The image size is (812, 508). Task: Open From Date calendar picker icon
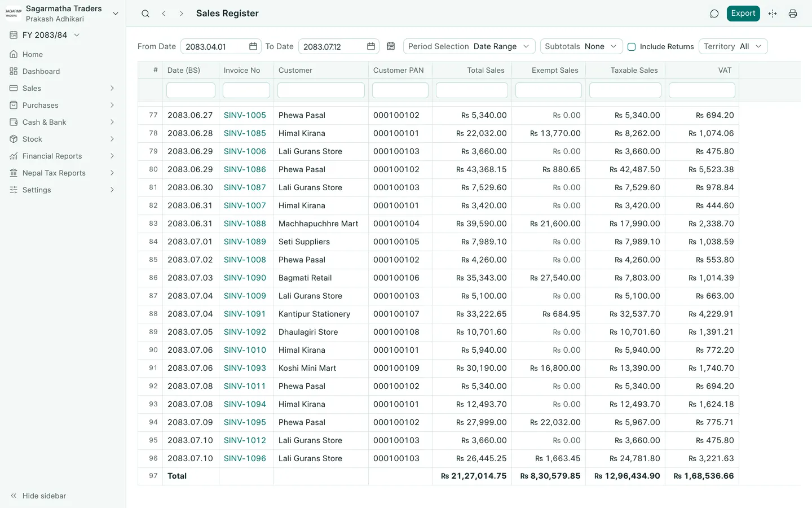253,46
